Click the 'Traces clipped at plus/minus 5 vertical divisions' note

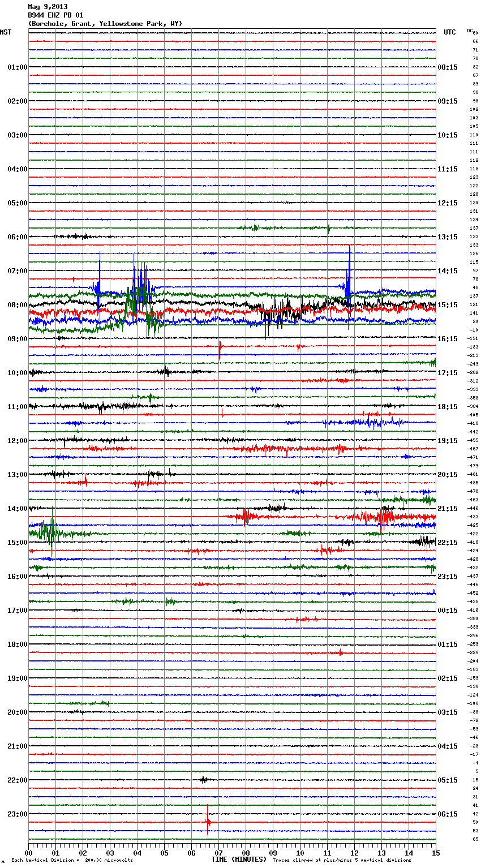(342, 860)
